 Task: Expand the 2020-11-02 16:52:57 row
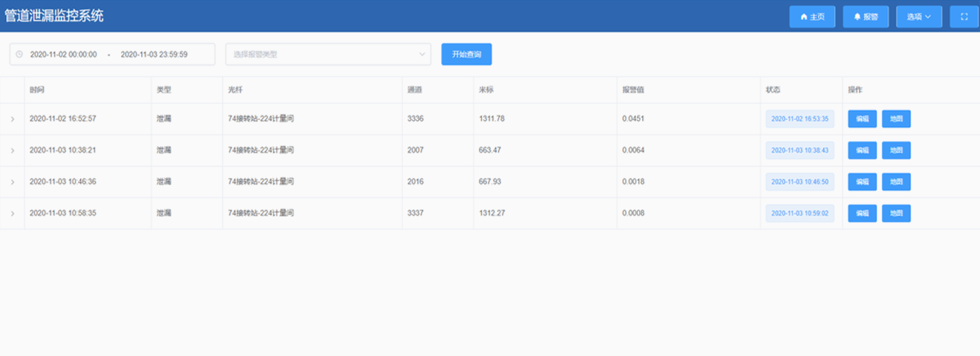click(12, 119)
